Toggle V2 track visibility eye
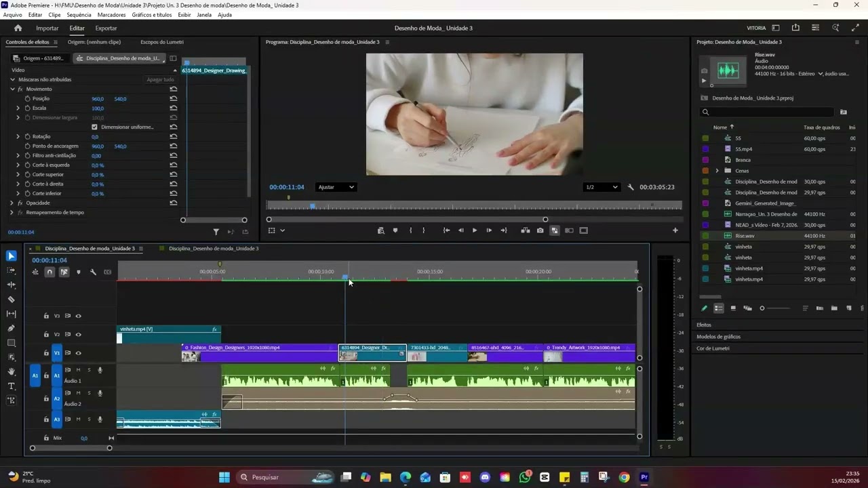This screenshot has height=488, width=868. coord(78,334)
